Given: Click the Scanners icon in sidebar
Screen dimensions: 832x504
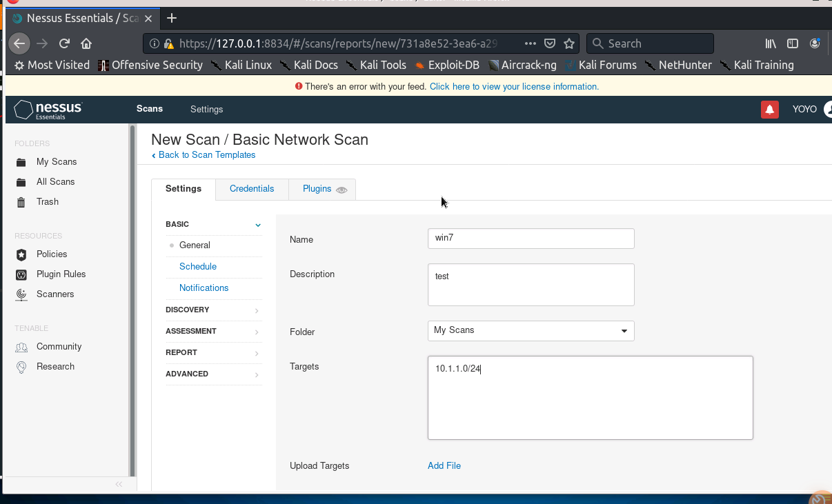Looking at the screenshot, I should pos(21,294).
